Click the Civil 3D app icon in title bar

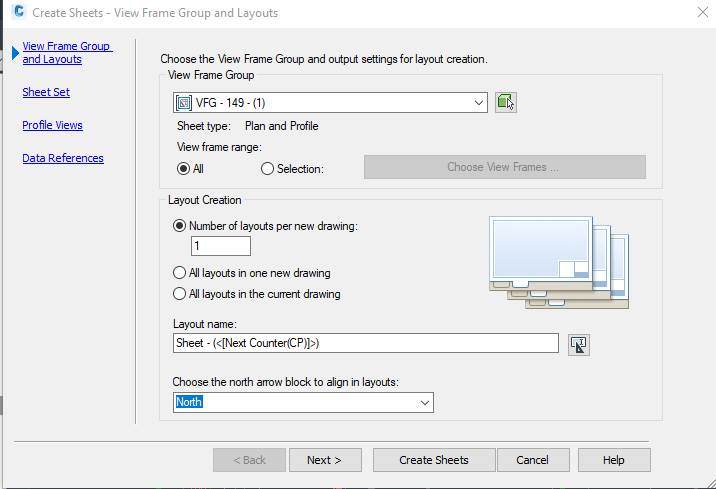(19, 11)
